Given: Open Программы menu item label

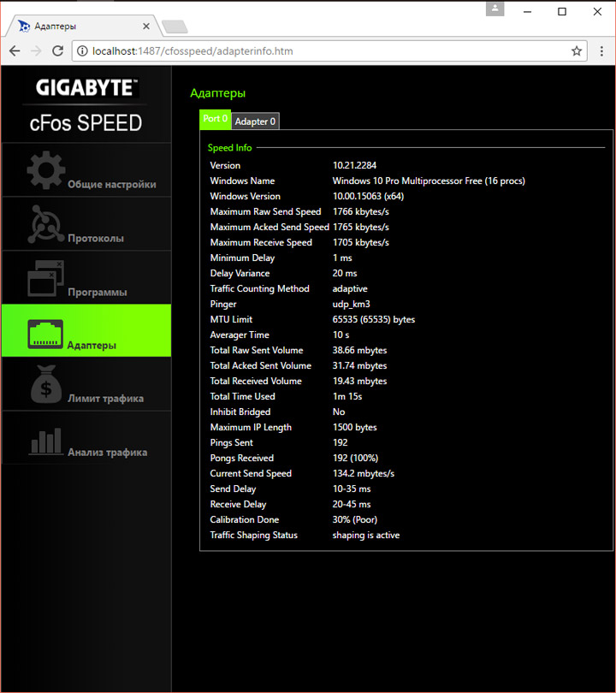Looking at the screenshot, I should 98,292.
